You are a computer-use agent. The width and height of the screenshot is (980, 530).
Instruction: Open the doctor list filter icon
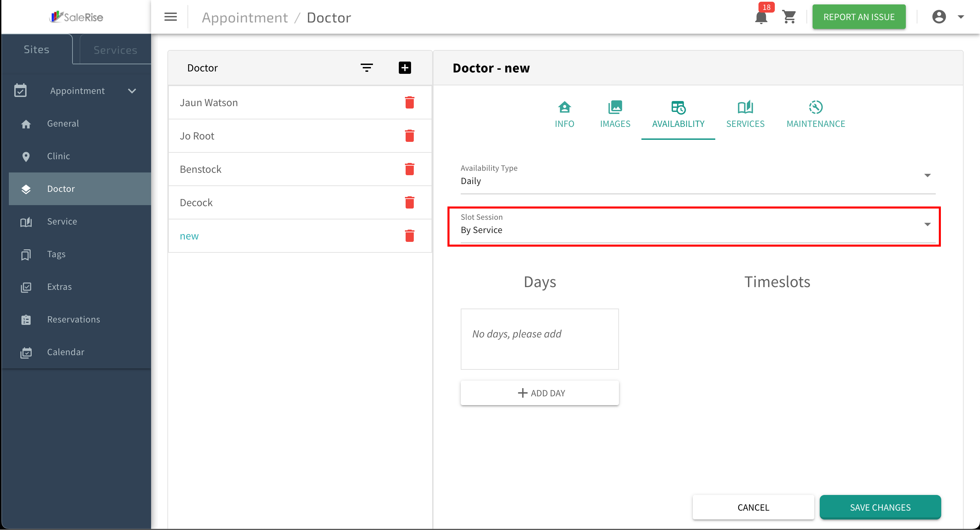click(366, 68)
